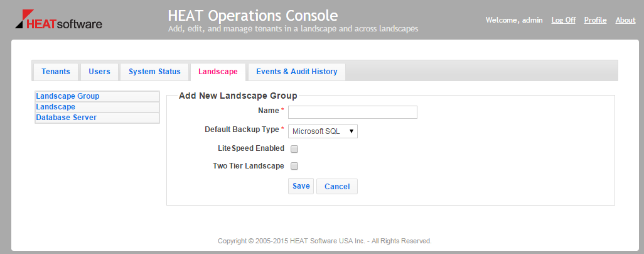Open the admin Profile link

pos(596,20)
